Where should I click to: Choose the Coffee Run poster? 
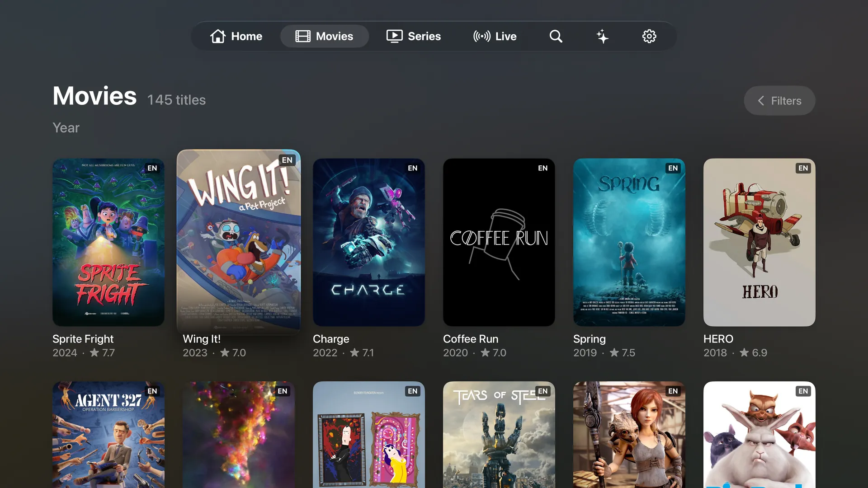click(499, 242)
